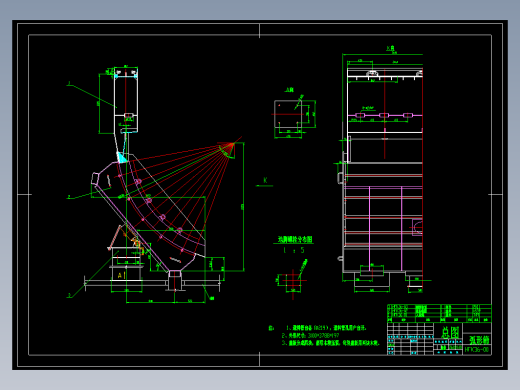
Task: Select the square A-view detail outline
Action: pos(288,114)
